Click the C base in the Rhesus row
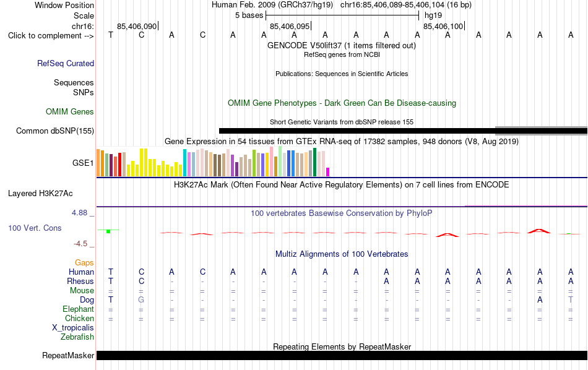588x370 pixels. point(141,281)
